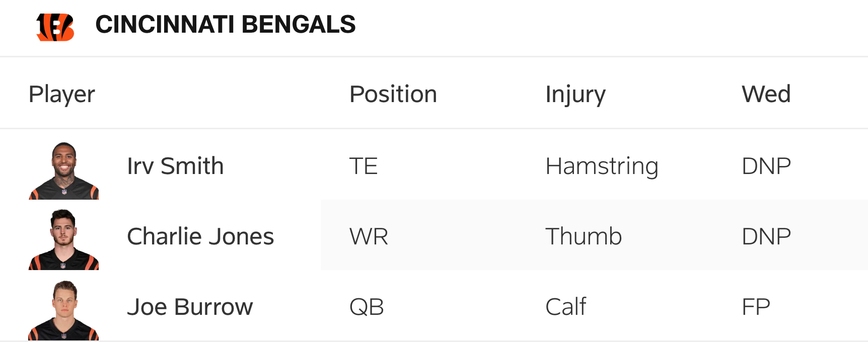Image resolution: width=868 pixels, height=342 pixels.
Task: Click the Injury column header
Action: [575, 94]
